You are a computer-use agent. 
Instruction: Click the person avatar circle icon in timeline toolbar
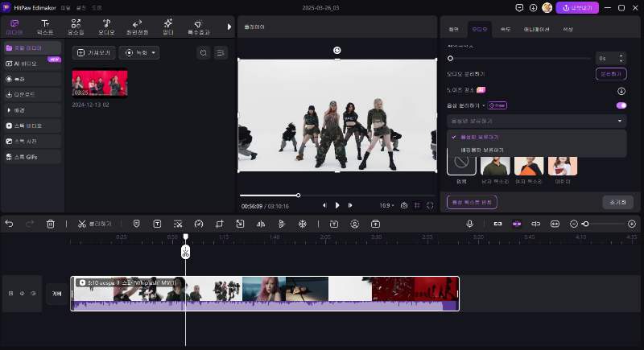point(355,224)
